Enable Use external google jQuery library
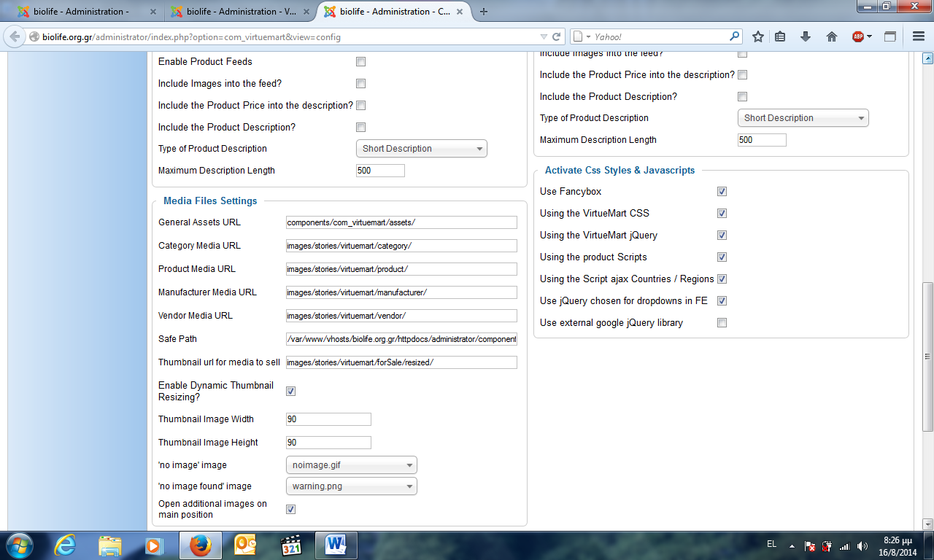The width and height of the screenshot is (934, 560). point(722,323)
